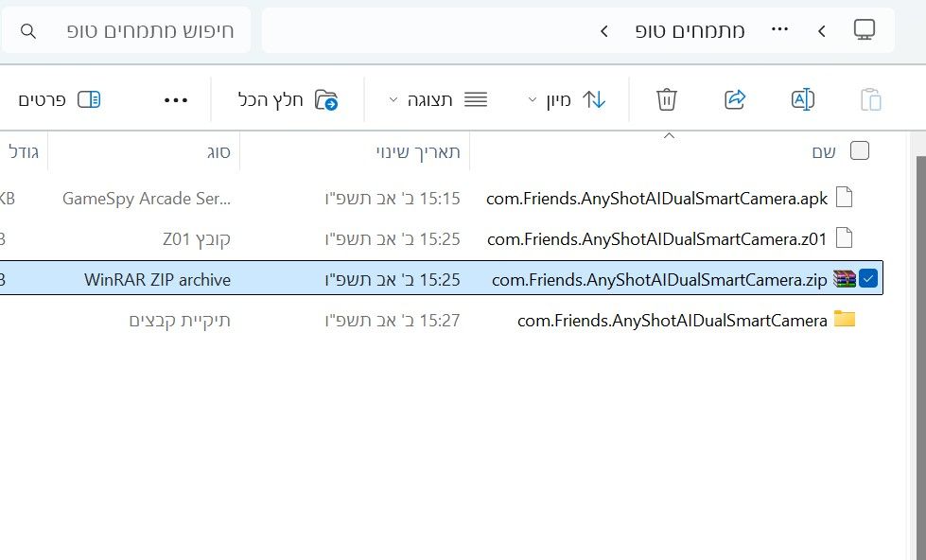Sort by Name (שם) column header
Screen dimensions: 926x560
click(x=823, y=151)
